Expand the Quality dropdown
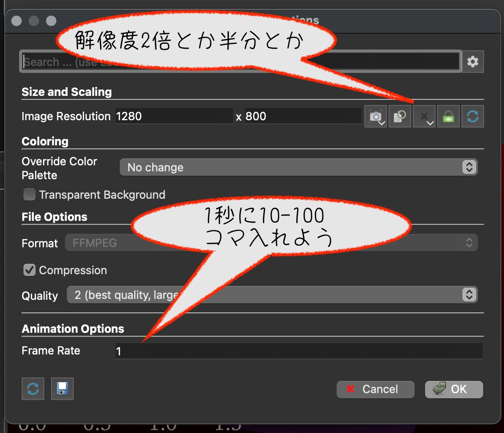Image resolution: width=504 pixels, height=433 pixels. tap(272, 295)
